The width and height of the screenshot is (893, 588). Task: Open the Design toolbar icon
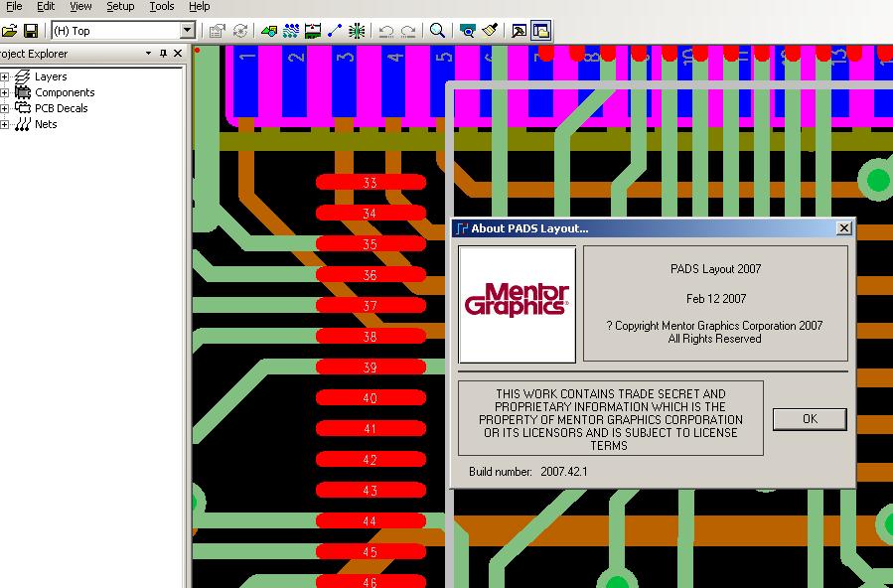coord(291,30)
